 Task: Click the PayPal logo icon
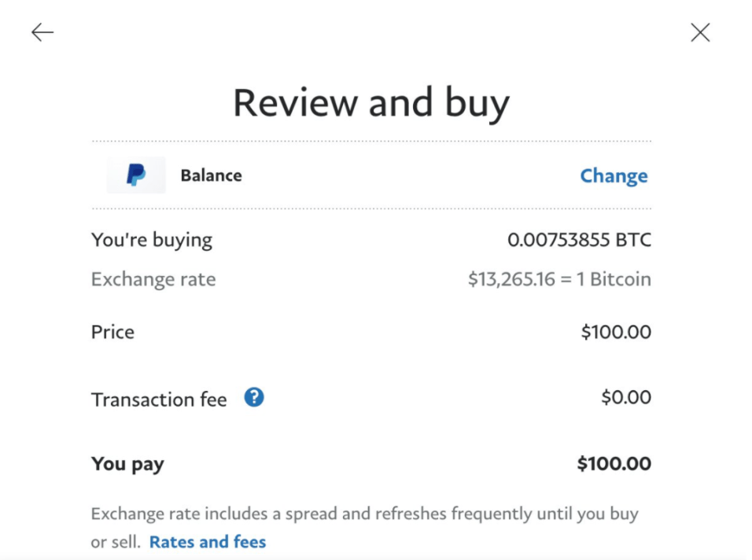coord(136,175)
